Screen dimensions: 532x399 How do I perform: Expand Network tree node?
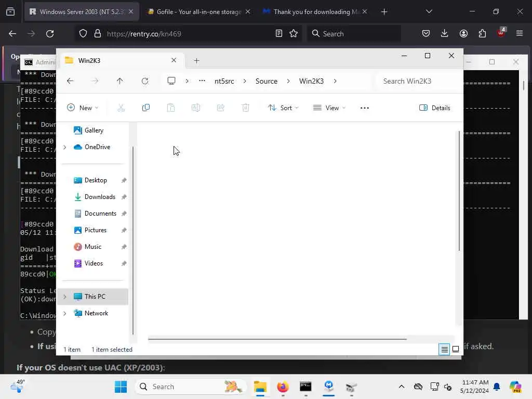coord(65,313)
